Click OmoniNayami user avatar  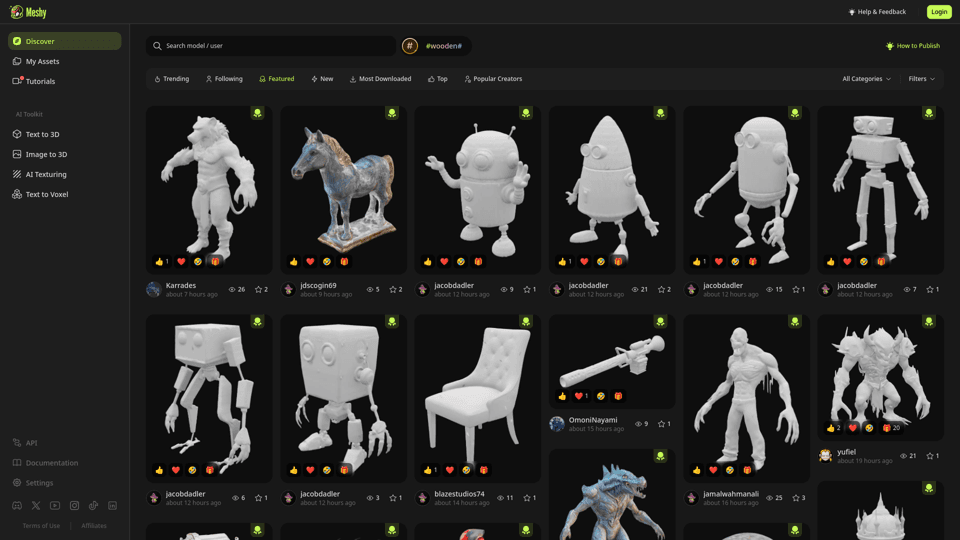(x=557, y=424)
